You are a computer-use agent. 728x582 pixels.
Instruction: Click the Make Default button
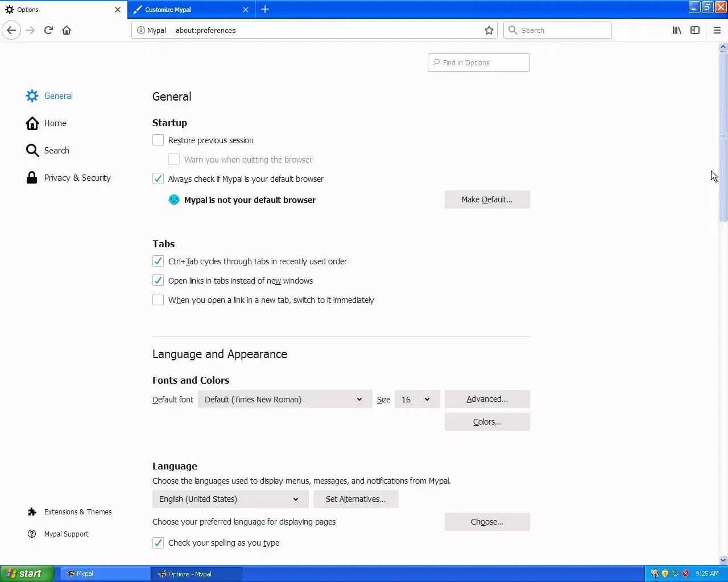click(487, 199)
